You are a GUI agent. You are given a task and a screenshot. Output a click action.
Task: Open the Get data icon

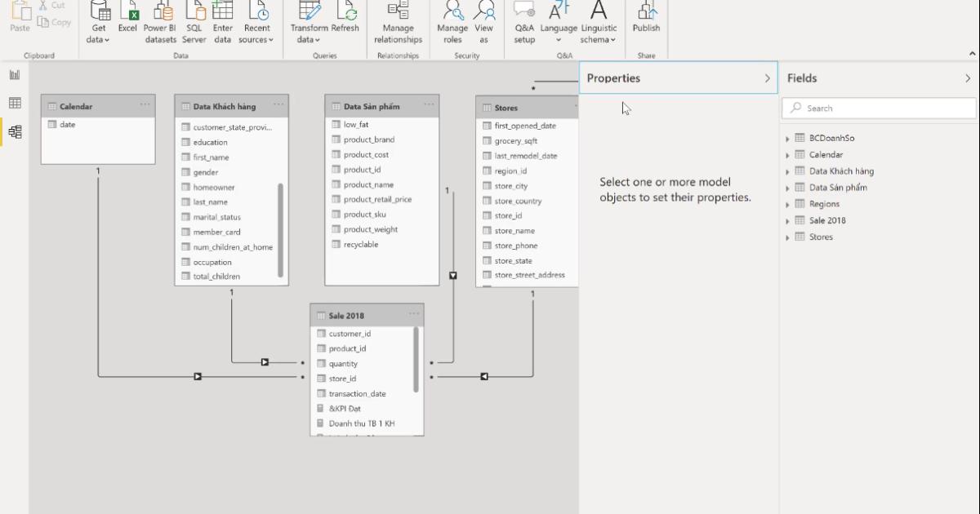(99, 12)
